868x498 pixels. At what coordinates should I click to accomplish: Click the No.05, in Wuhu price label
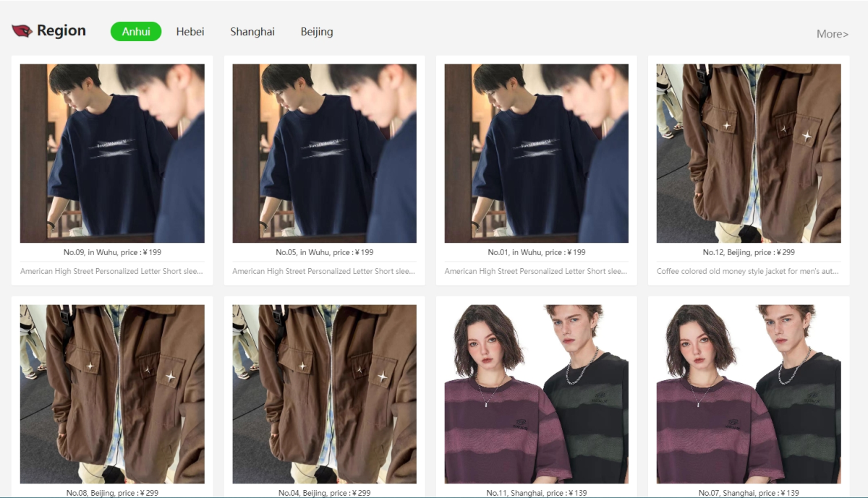click(324, 253)
